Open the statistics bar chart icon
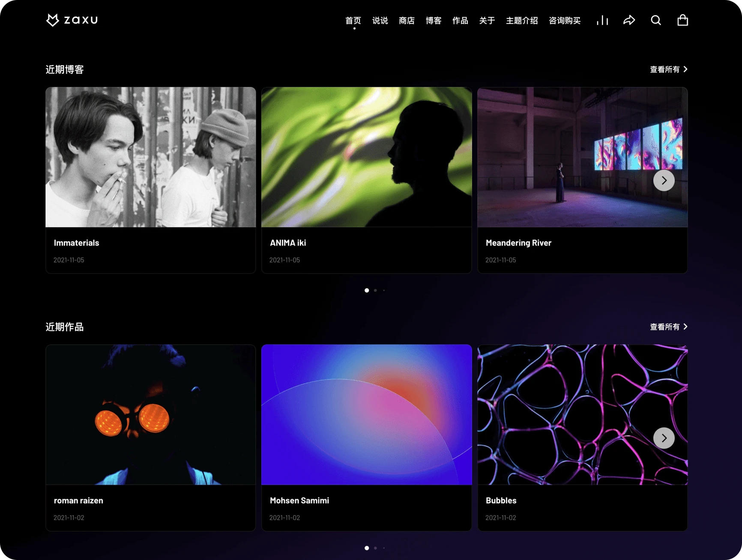 (602, 20)
